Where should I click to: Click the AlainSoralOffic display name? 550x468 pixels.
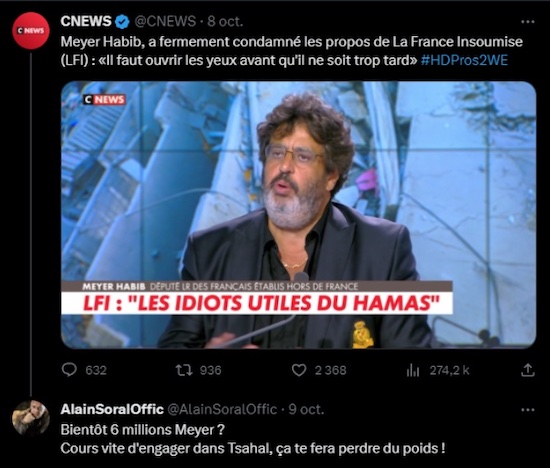pos(112,409)
